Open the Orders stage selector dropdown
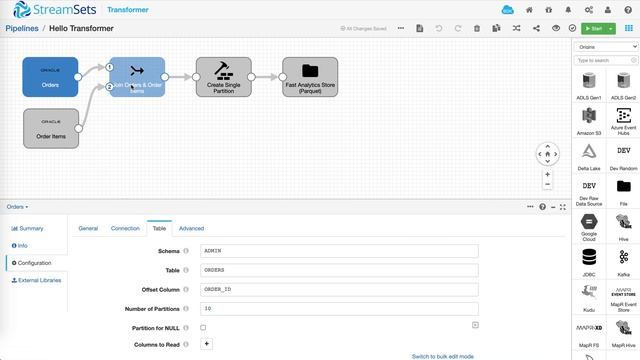This screenshot has height=360, width=640. tap(17, 207)
